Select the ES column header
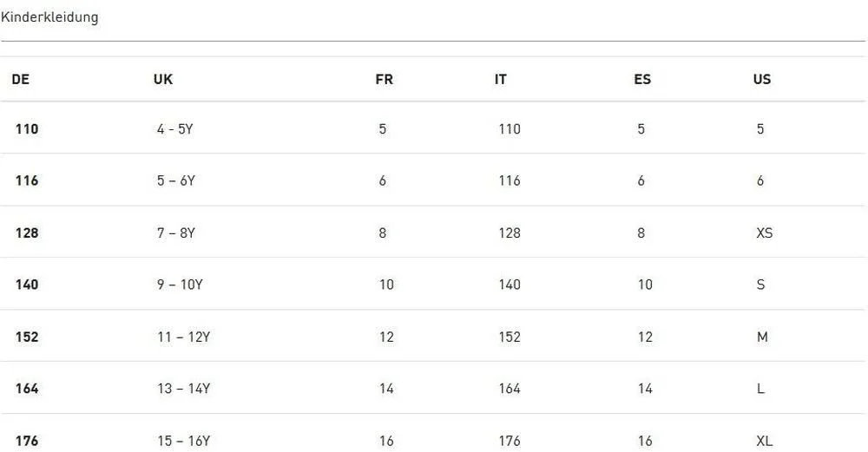This screenshot has height=452, width=868. (x=642, y=79)
